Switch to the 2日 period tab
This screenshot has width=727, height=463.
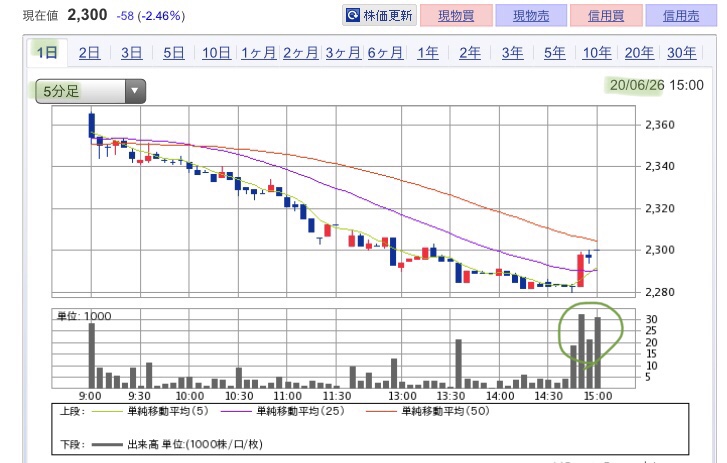click(89, 53)
